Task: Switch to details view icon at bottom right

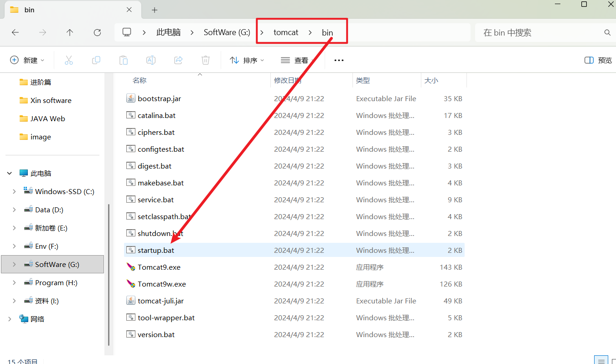Action: click(x=601, y=360)
